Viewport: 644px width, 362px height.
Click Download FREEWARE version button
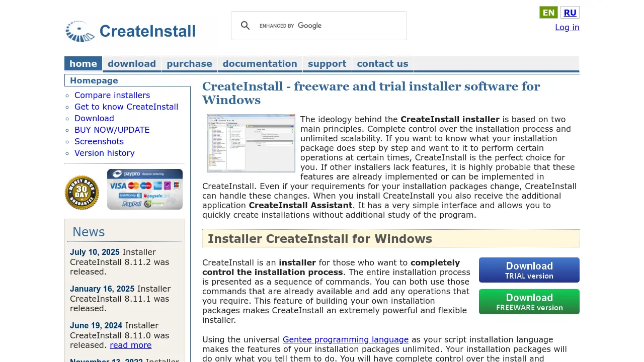click(x=529, y=302)
